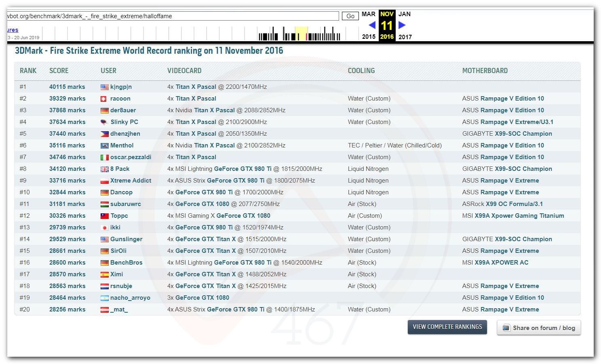Select JAN in the capture month navigator

[405, 14]
